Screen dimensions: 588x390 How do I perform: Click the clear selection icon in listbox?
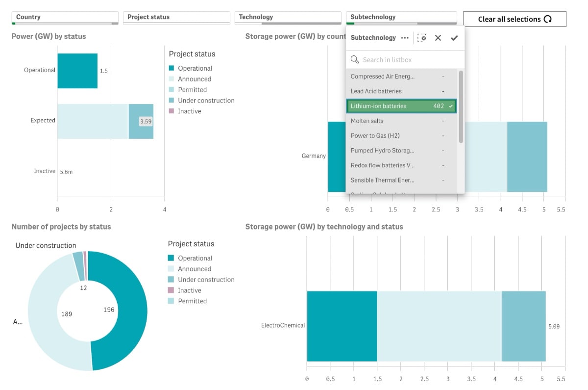point(422,38)
